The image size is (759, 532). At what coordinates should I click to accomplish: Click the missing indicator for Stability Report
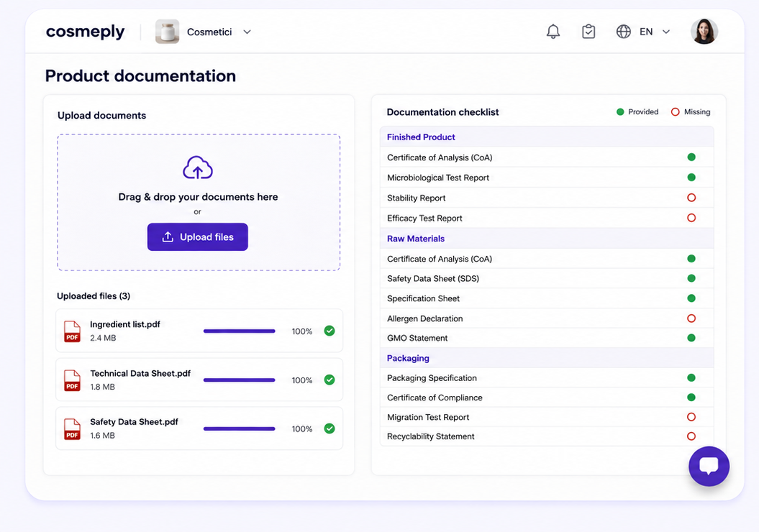[x=691, y=197]
